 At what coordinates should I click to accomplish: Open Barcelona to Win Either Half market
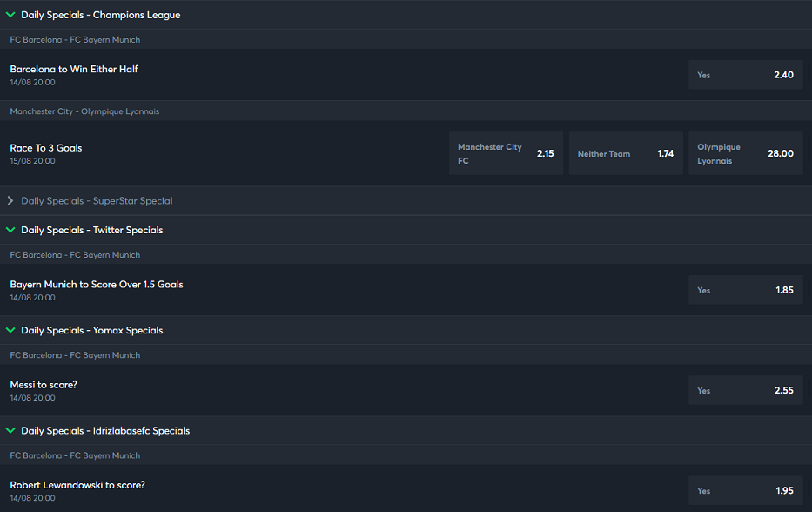coord(74,69)
